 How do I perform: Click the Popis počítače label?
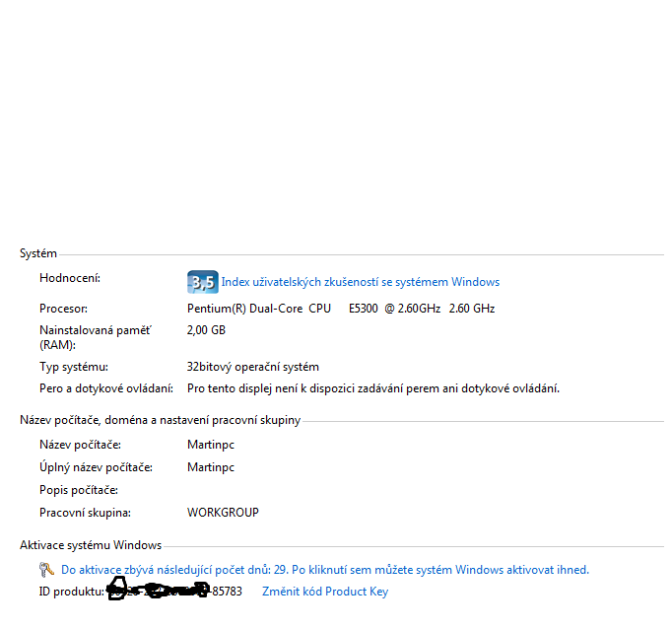[x=79, y=490]
